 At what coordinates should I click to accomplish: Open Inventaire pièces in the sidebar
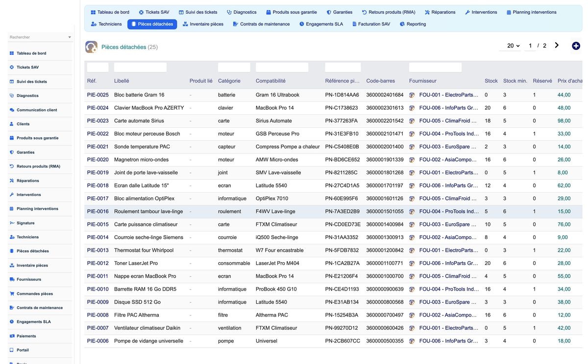(32, 266)
